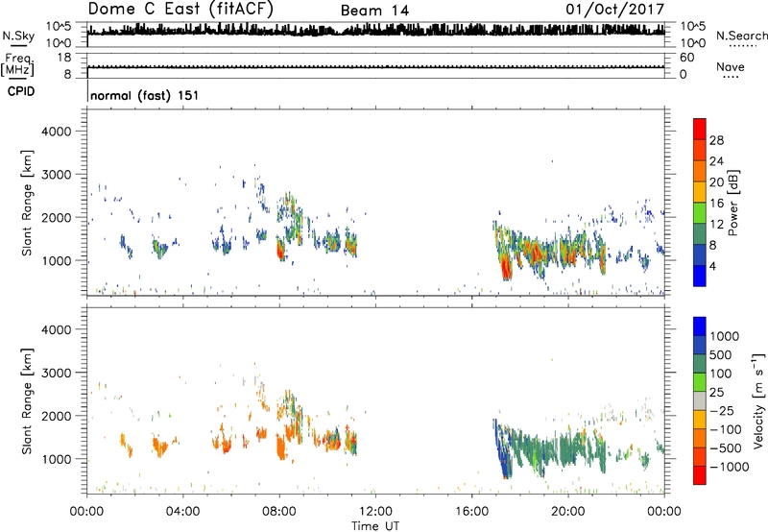
Task: Click the '20:00' time tick label
Action: pos(567,512)
